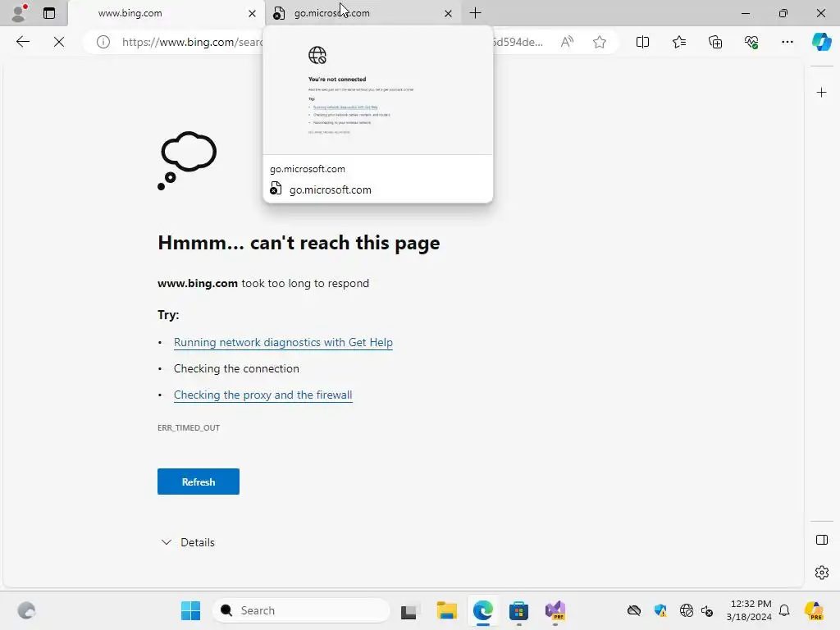Open Microsoft Store from taskbar
This screenshot has width=840, height=630.
pos(518,610)
